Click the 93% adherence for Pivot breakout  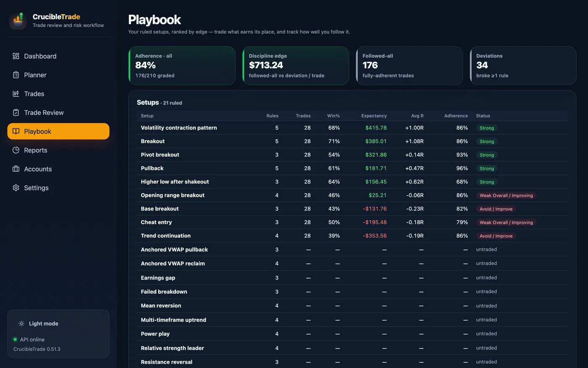click(x=462, y=155)
